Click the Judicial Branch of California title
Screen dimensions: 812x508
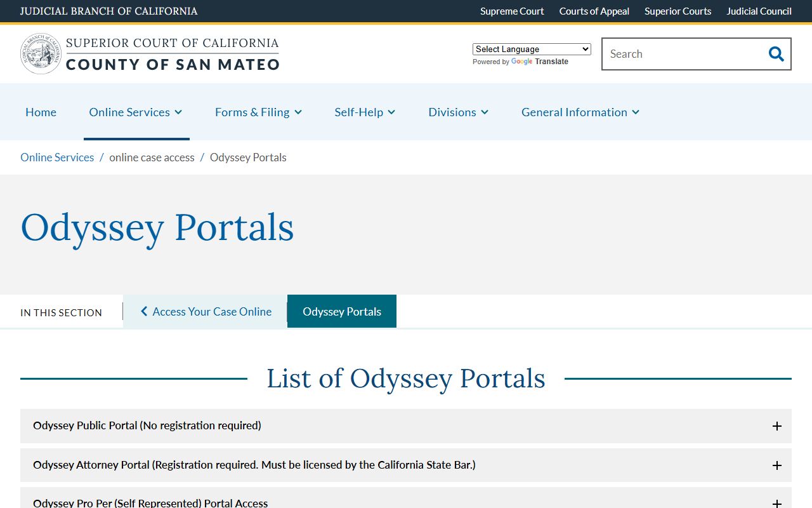tap(109, 11)
